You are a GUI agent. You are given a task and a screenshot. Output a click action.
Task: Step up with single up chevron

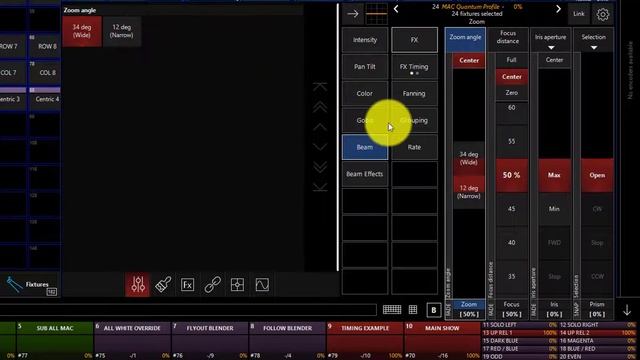320,127
